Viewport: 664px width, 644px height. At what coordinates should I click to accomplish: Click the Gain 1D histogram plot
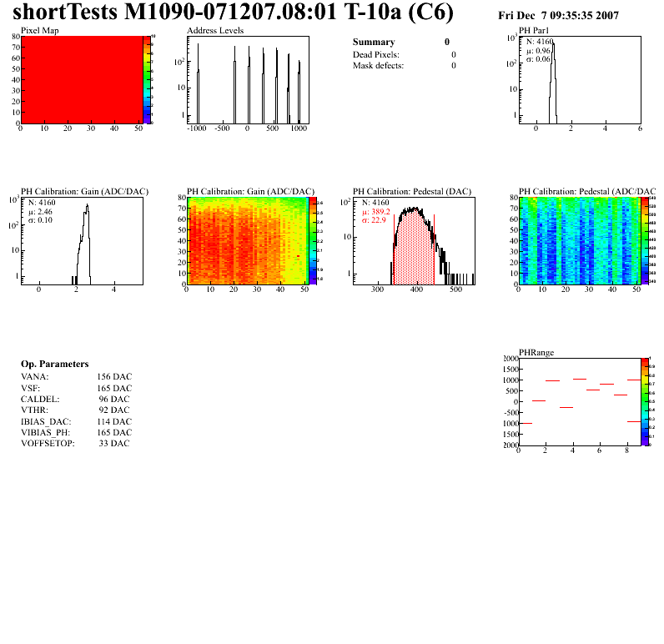(82, 240)
